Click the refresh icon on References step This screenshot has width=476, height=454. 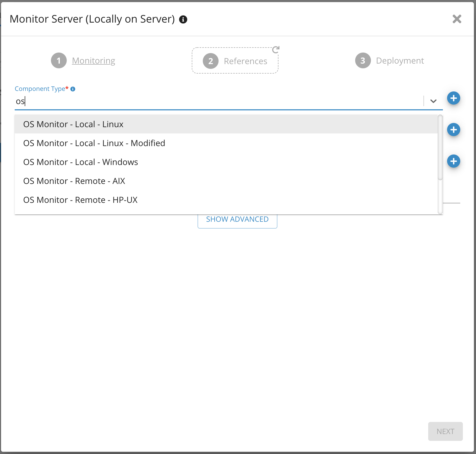point(276,50)
